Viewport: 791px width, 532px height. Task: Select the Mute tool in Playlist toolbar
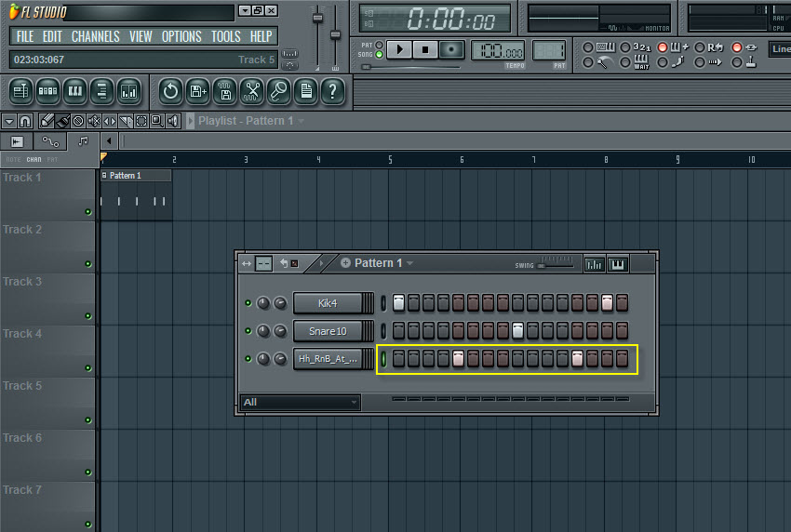[94, 121]
